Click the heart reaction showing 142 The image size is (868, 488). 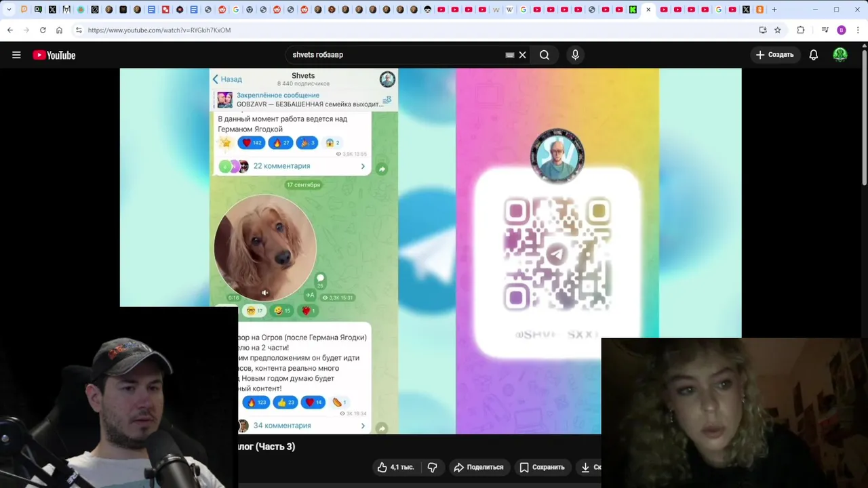pos(252,143)
